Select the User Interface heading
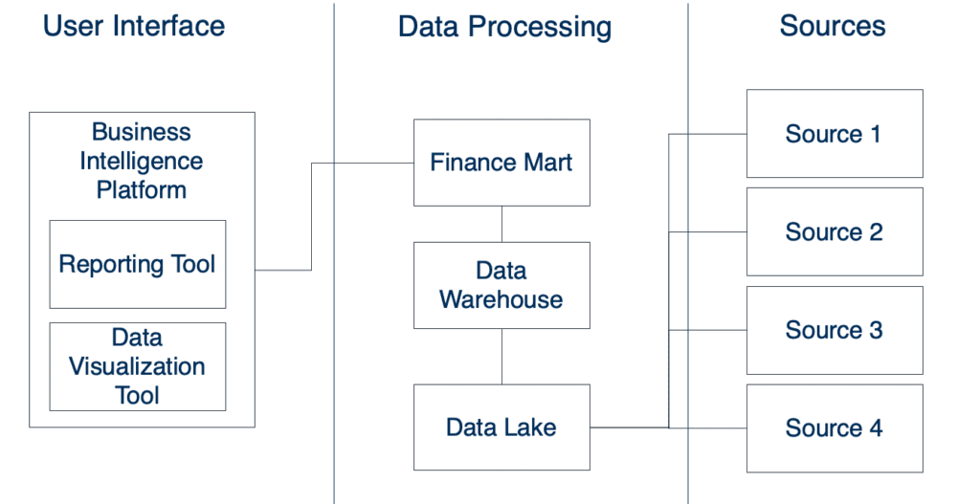Viewport: 980px width, 504px height. [x=134, y=26]
